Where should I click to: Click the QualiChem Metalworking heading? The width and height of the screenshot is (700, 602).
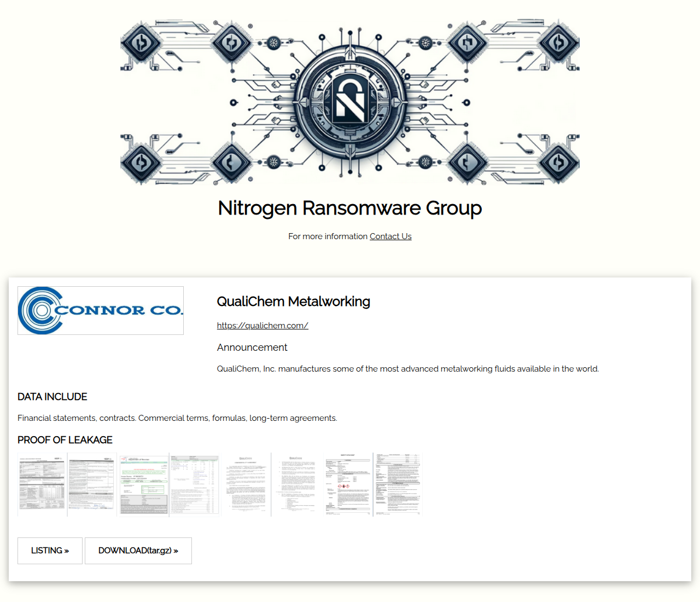click(x=293, y=302)
